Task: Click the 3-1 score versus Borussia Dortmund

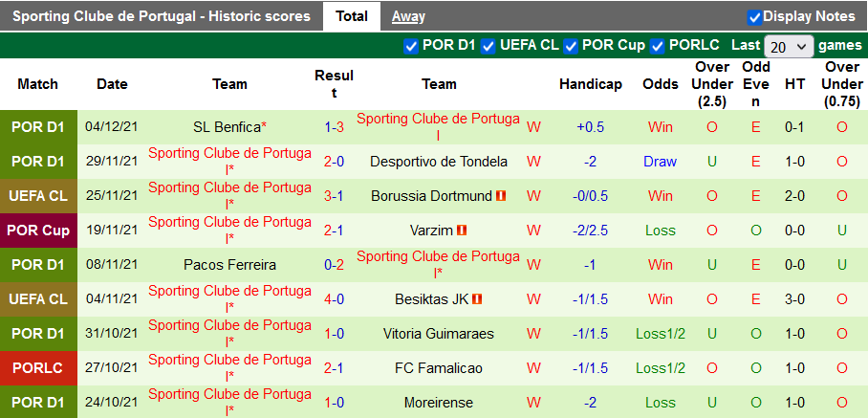Action: pyautogui.click(x=334, y=196)
